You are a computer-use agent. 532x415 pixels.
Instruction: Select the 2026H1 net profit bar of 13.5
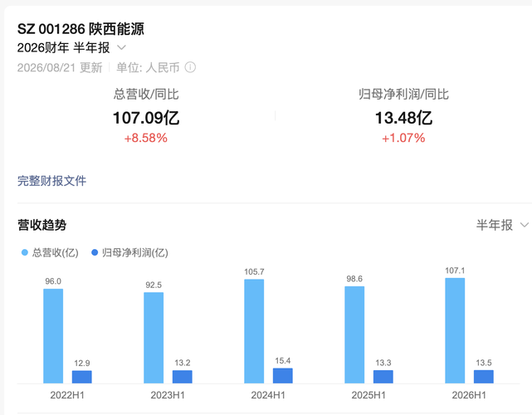click(484, 377)
